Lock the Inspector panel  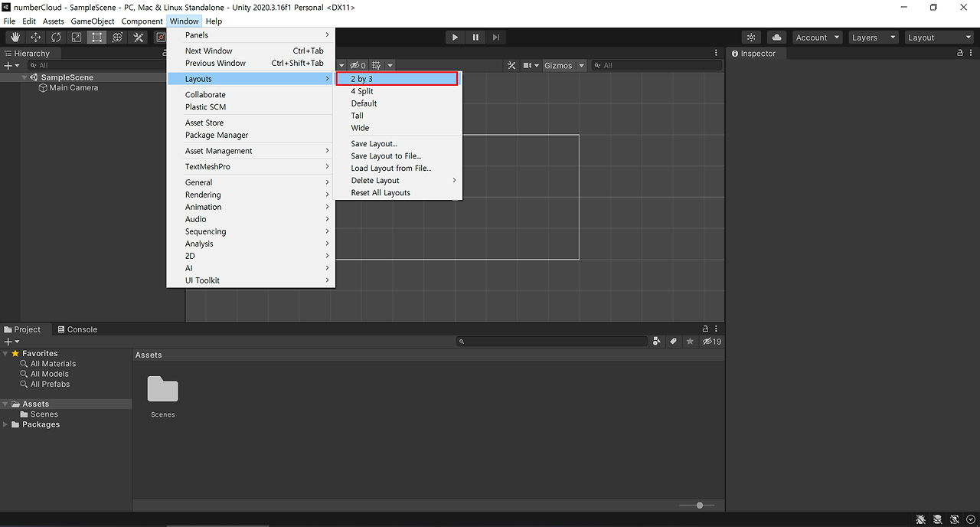pos(960,53)
